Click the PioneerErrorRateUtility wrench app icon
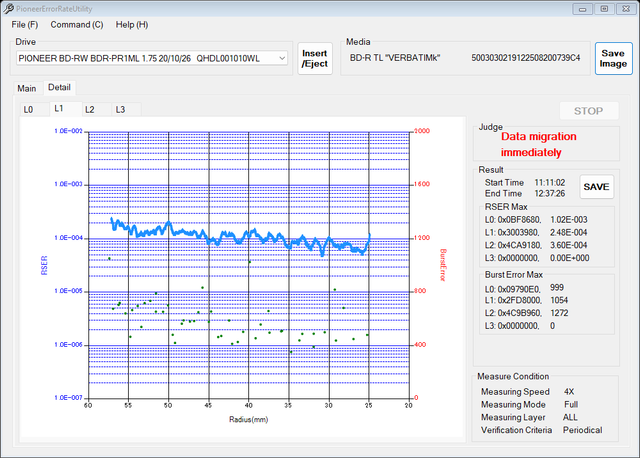The height and width of the screenshot is (458, 640). [8, 8]
